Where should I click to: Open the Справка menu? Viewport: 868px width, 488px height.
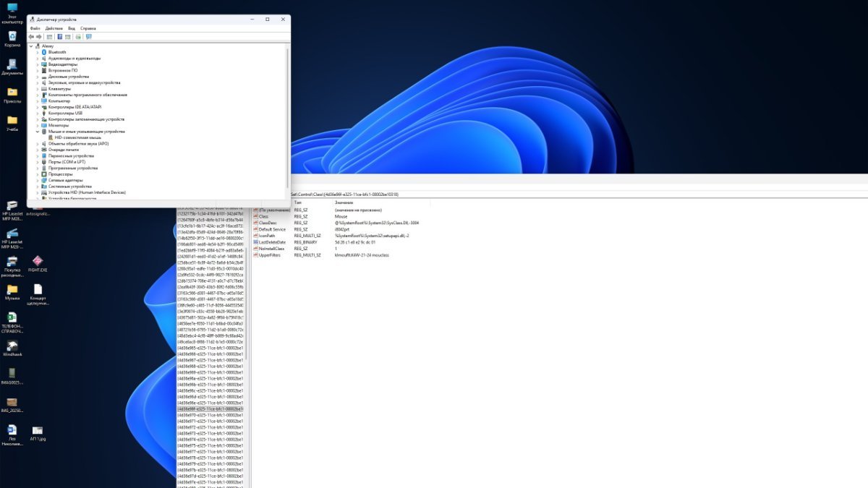pyautogui.click(x=88, y=28)
